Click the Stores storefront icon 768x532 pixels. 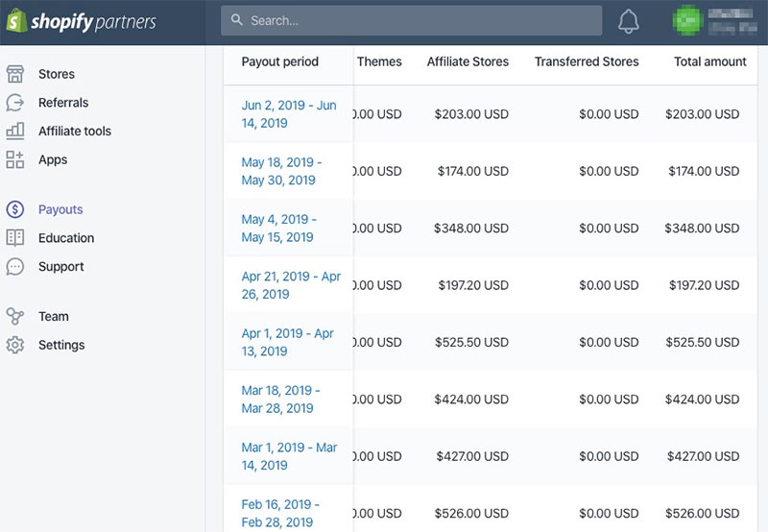tap(14, 74)
